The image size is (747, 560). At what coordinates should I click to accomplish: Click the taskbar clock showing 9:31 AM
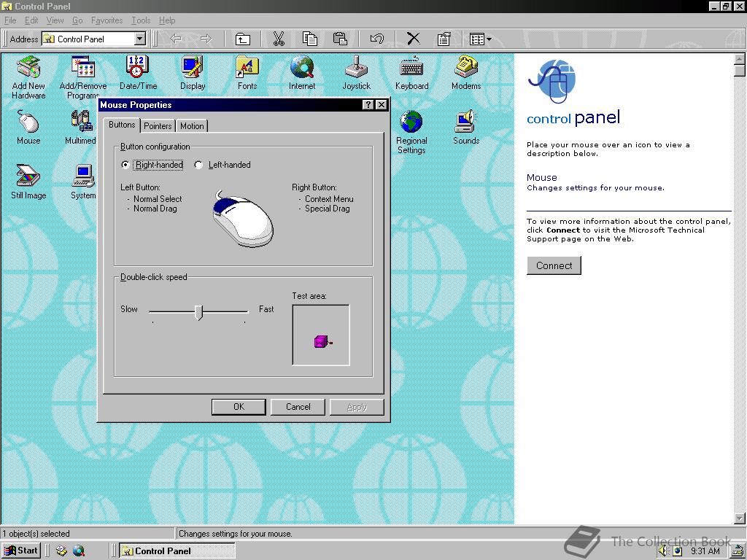(705, 551)
